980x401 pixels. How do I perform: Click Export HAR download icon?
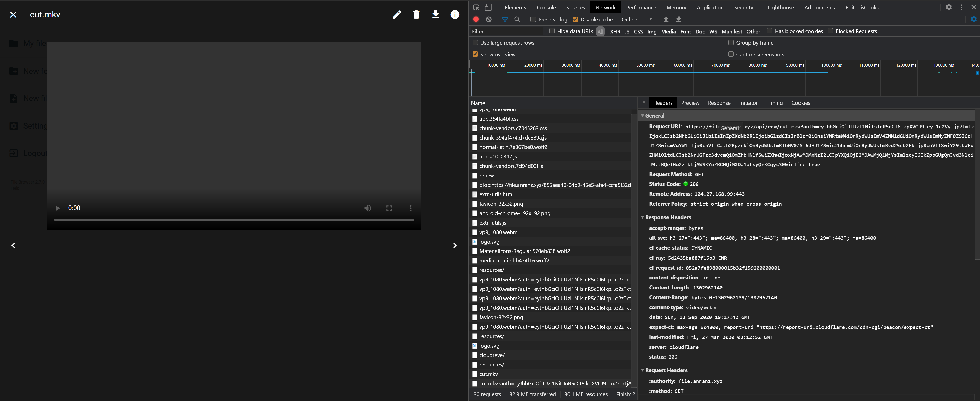(678, 19)
